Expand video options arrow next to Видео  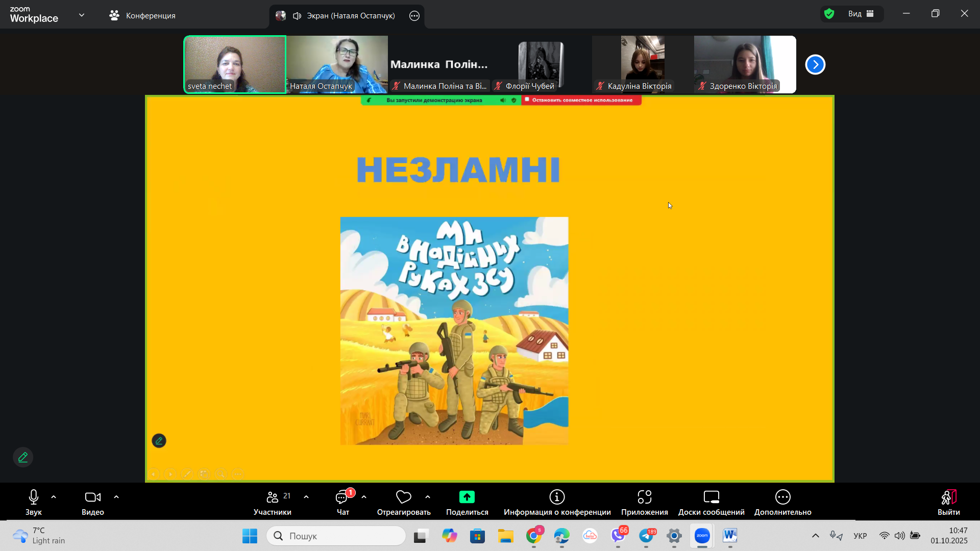(116, 497)
